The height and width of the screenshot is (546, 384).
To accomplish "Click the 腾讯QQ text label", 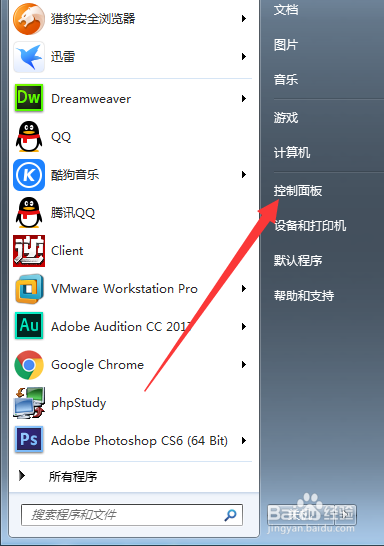I will click(x=73, y=212).
